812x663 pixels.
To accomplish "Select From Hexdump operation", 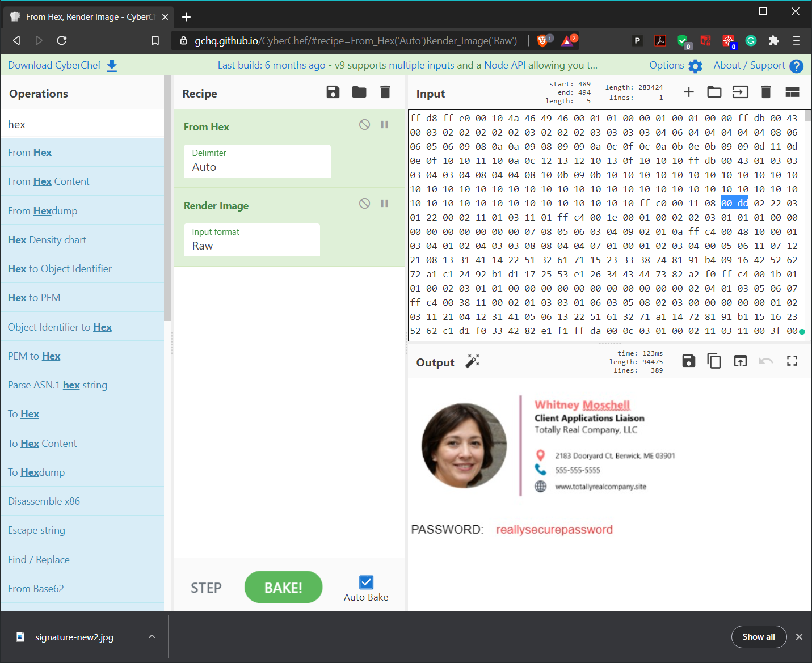I will [x=82, y=211].
